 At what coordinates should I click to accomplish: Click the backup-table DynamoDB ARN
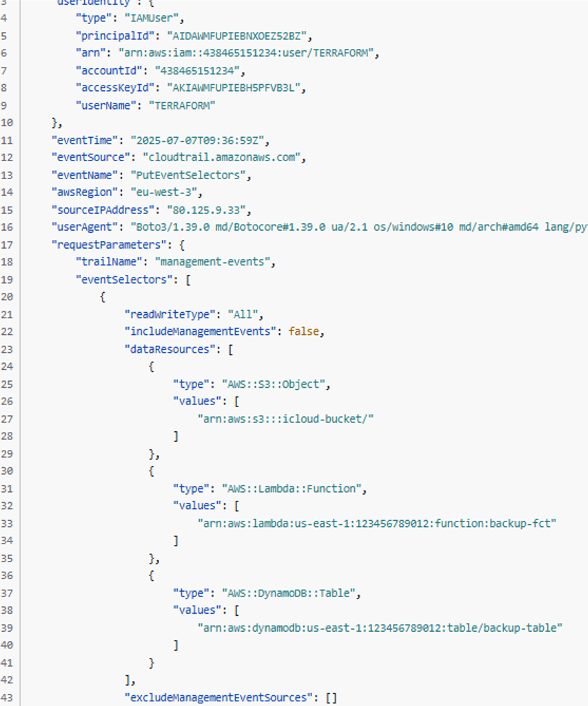(380, 627)
